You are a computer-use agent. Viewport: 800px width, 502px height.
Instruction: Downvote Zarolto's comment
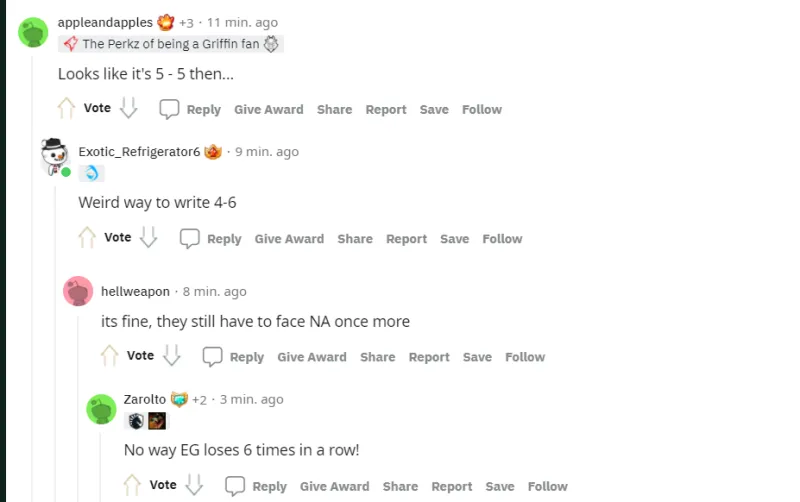[x=194, y=485]
